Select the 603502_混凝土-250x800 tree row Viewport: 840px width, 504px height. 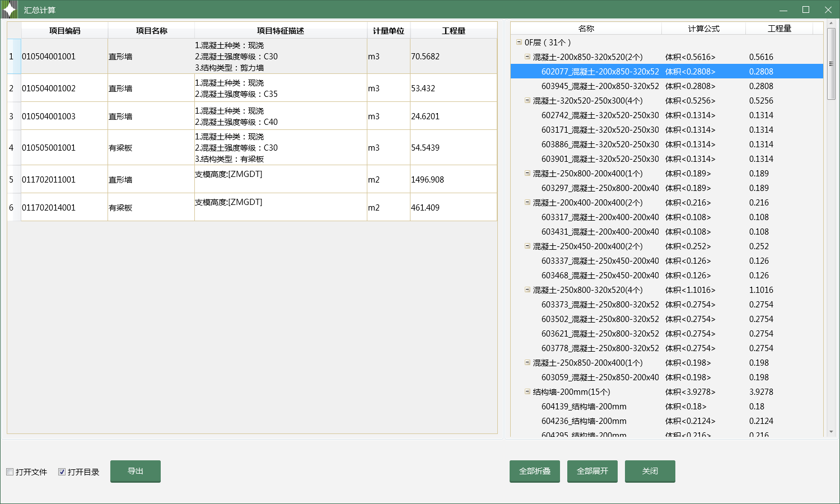point(667,319)
